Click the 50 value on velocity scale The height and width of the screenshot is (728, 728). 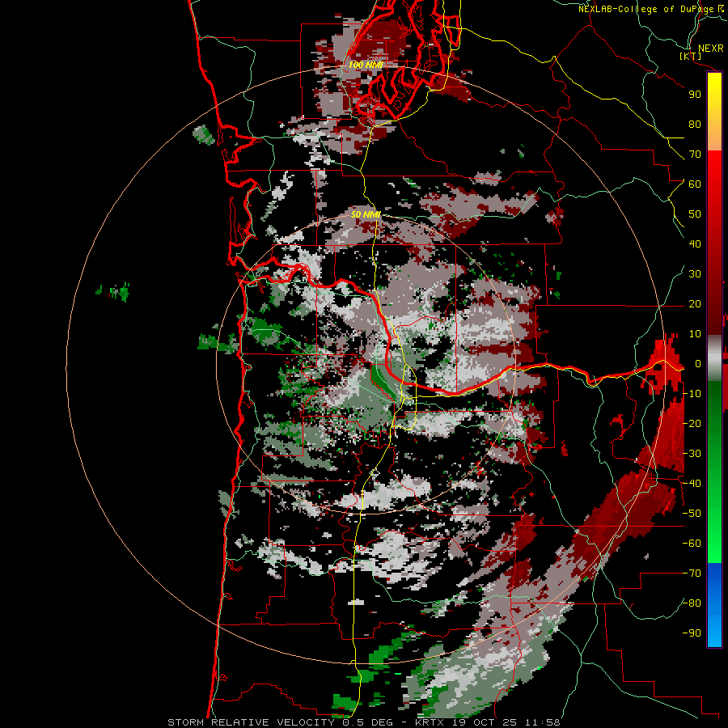tap(695, 214)
